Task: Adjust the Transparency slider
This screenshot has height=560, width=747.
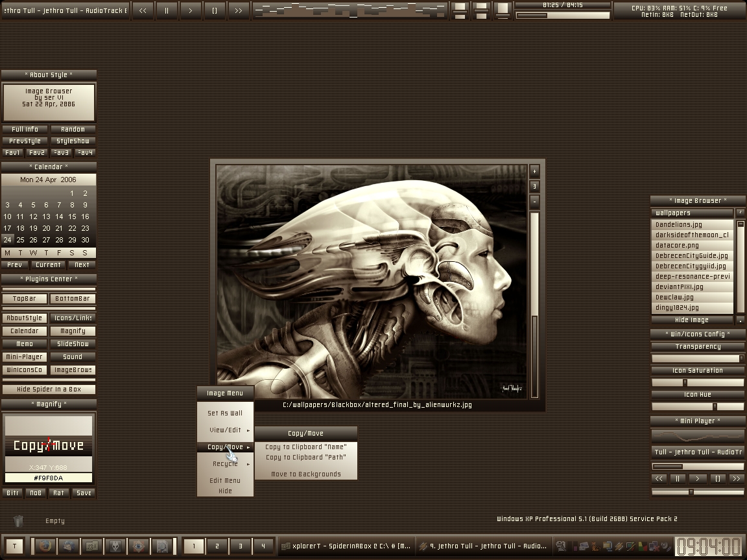Action: click(x=698, y=358)
